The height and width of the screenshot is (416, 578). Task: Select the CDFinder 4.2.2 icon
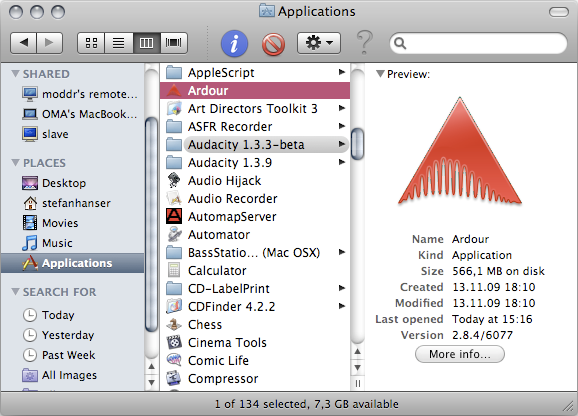click(174, 306)
